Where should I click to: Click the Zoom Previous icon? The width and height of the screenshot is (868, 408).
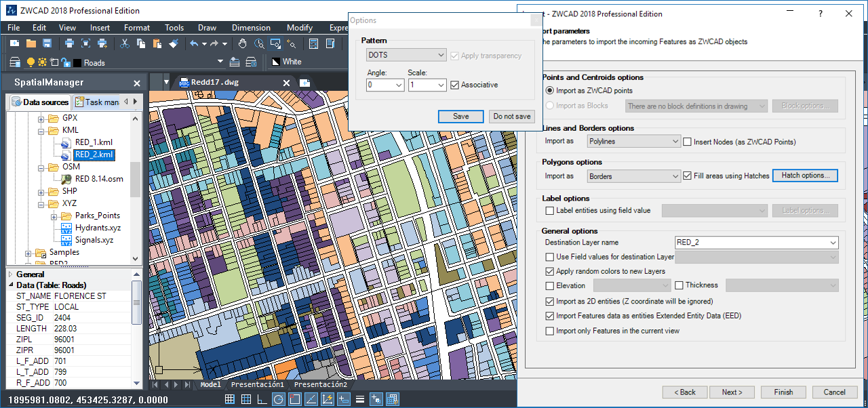click(292, 43)
